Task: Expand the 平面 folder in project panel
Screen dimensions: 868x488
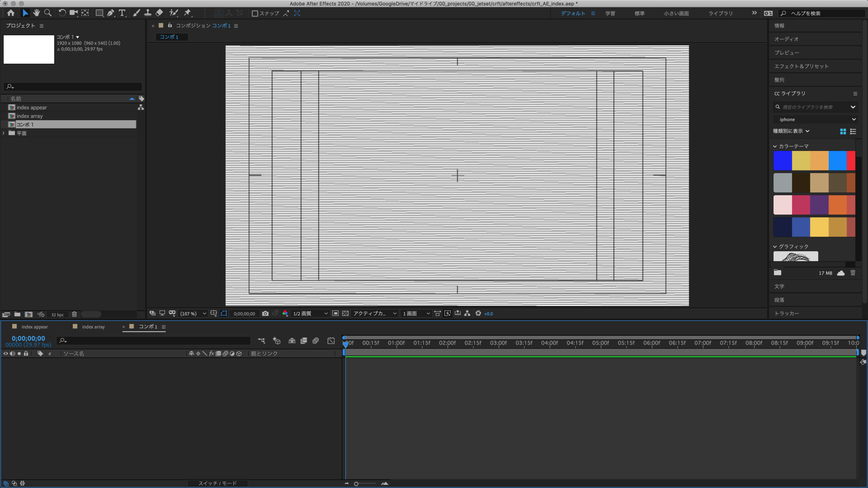Action: (4, 133)
